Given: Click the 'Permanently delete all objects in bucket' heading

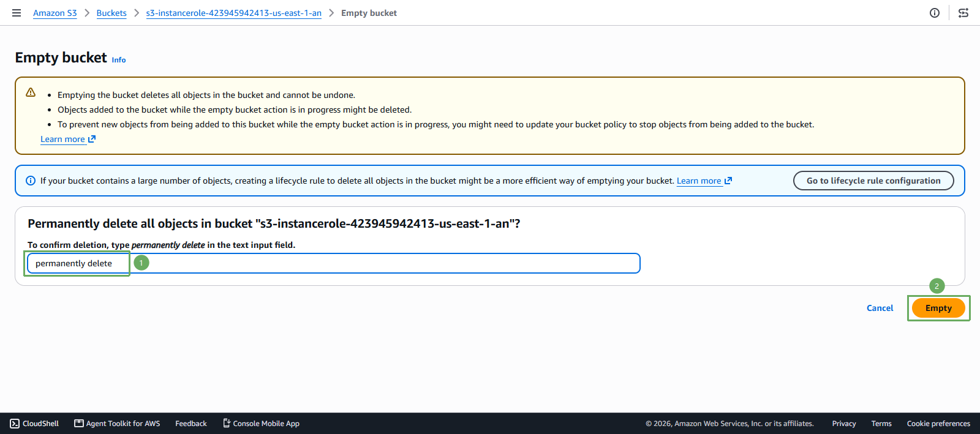Looking at the screenshot, I should (274, 223).
